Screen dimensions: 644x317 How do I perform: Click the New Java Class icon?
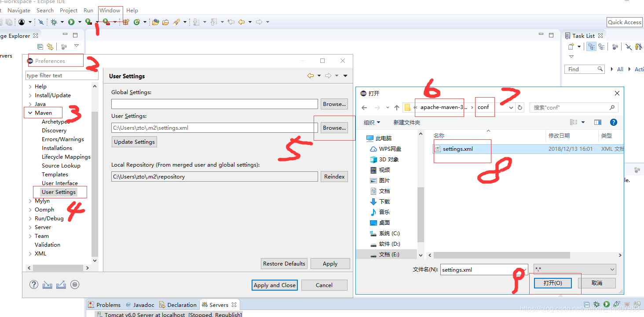click(137, 22)
